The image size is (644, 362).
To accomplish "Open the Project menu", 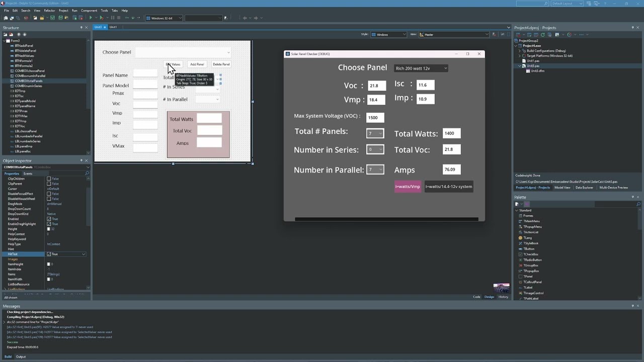I will pos(63,10).
